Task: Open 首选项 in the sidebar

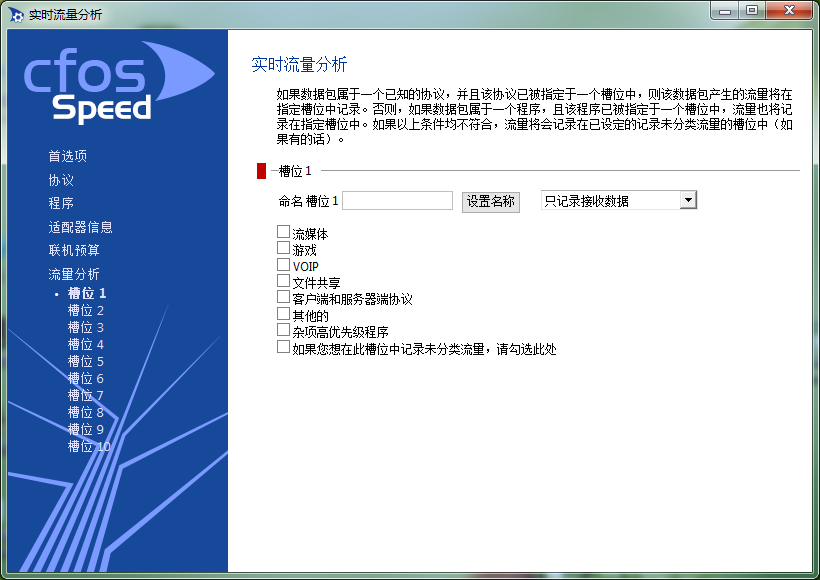Action: pos(68,156)
